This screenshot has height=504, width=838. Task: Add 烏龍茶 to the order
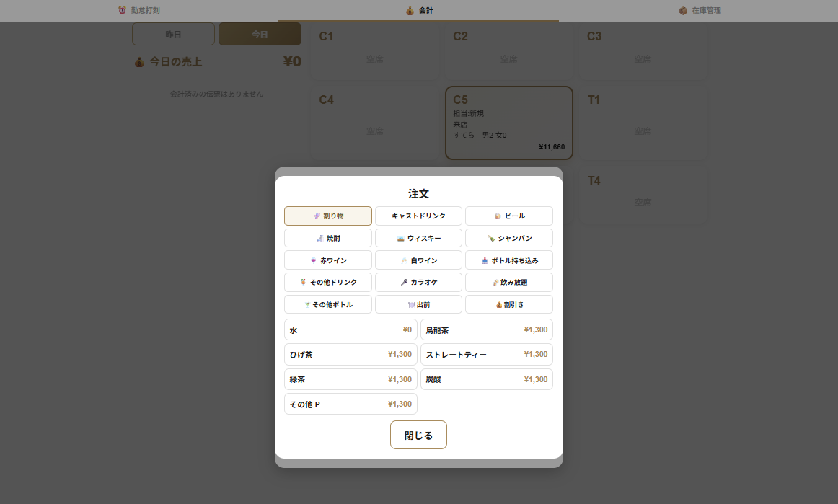(486, 330)
